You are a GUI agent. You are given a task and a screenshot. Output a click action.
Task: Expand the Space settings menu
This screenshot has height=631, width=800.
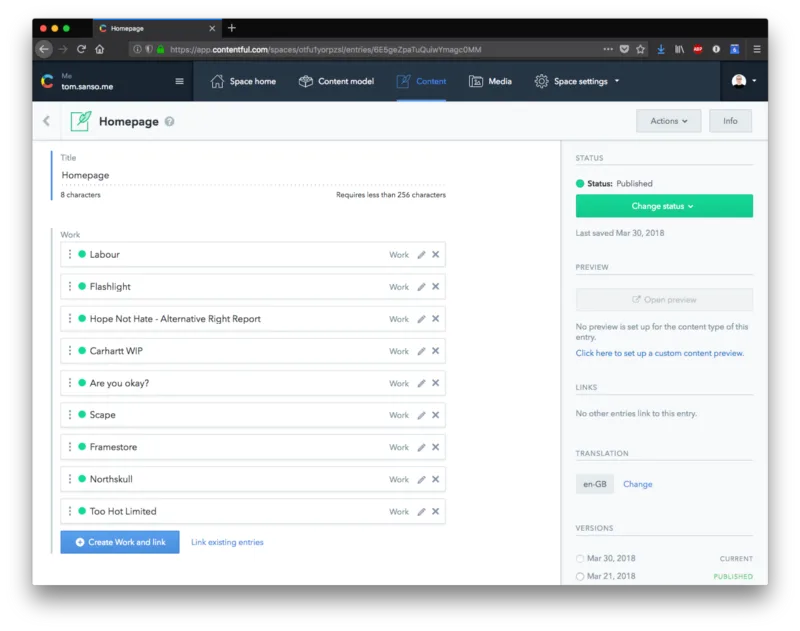coord(577,81)
